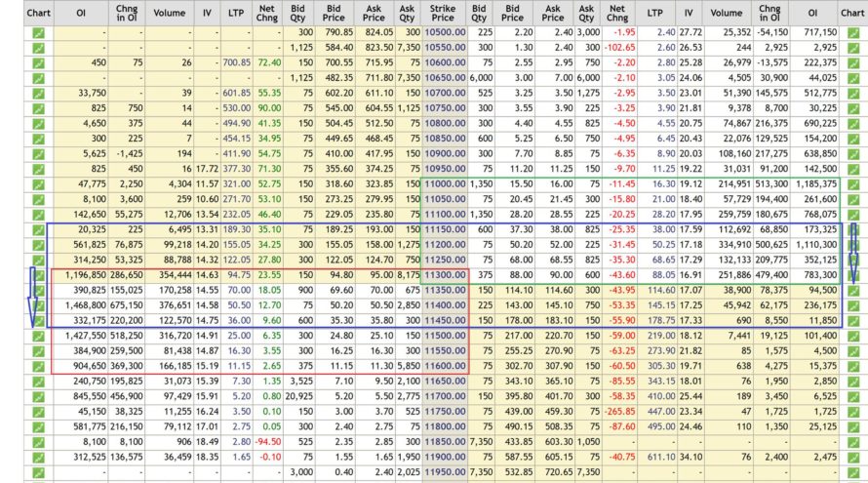
Task: Follow the 11700.00 strike price link
Action: click(x=445, y=396)
